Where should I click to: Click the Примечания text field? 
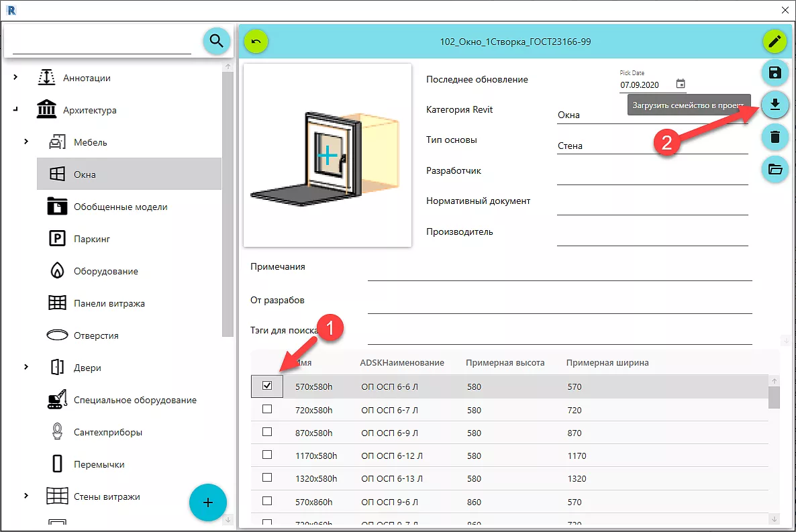click(559, 271)
